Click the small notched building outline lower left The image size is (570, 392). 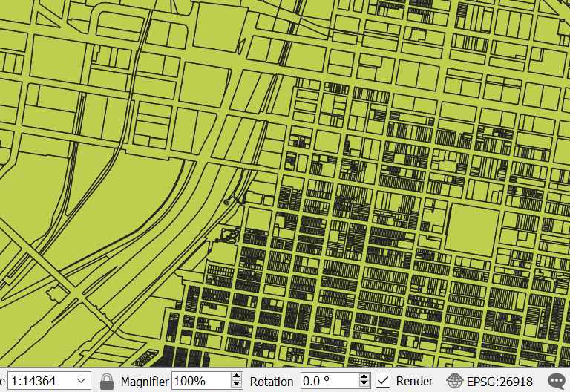54,292
